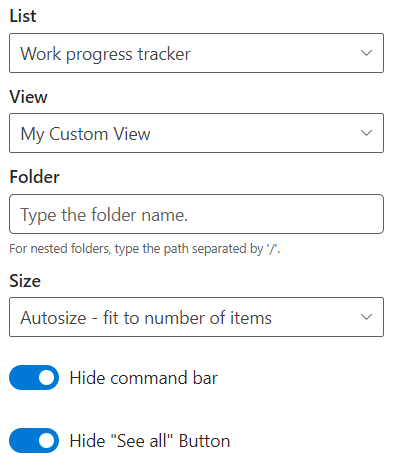The width and height of the screenshot is (396, 468).
Task: Click the white knob of Hide command bar switch
Action: tap(46, 377)
